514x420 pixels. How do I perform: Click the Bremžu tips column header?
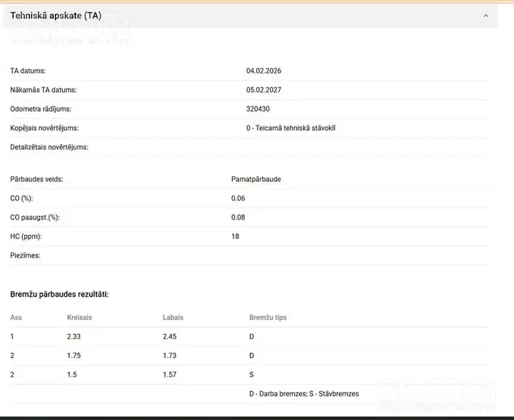(x=268, y=317)
